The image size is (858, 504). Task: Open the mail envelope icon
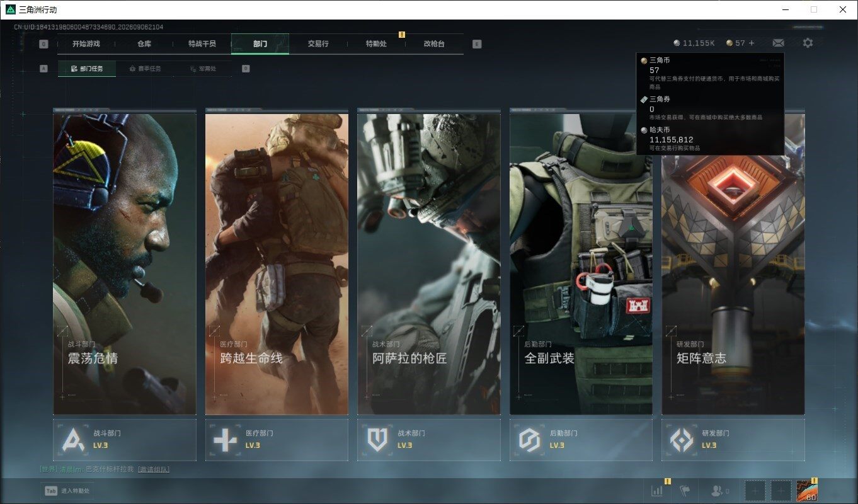(778, 43)
